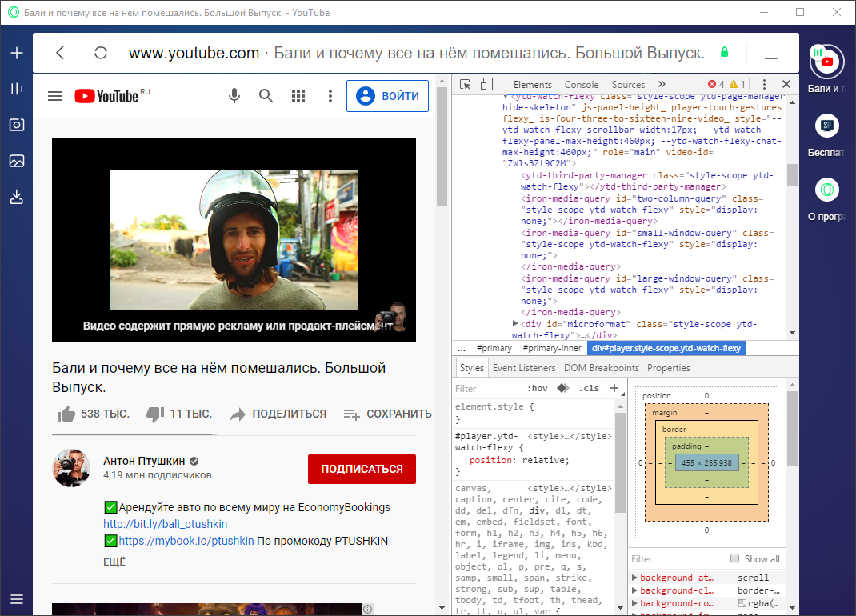Click the YouTube search magnifier icon
856x616 pixels.
(266, 96)
